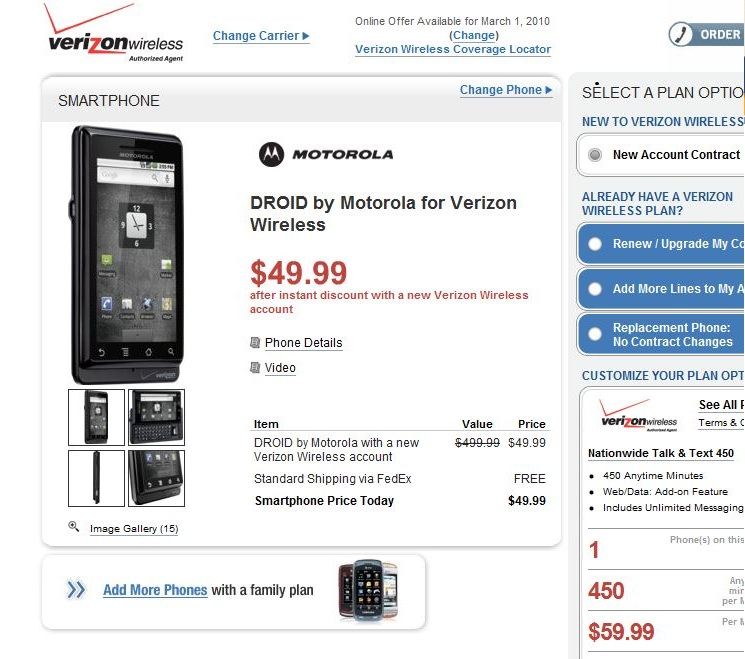The height and width of the screenshot is (659, 745).
Task: Select the Add More Lines radio option
Action: 595,289
